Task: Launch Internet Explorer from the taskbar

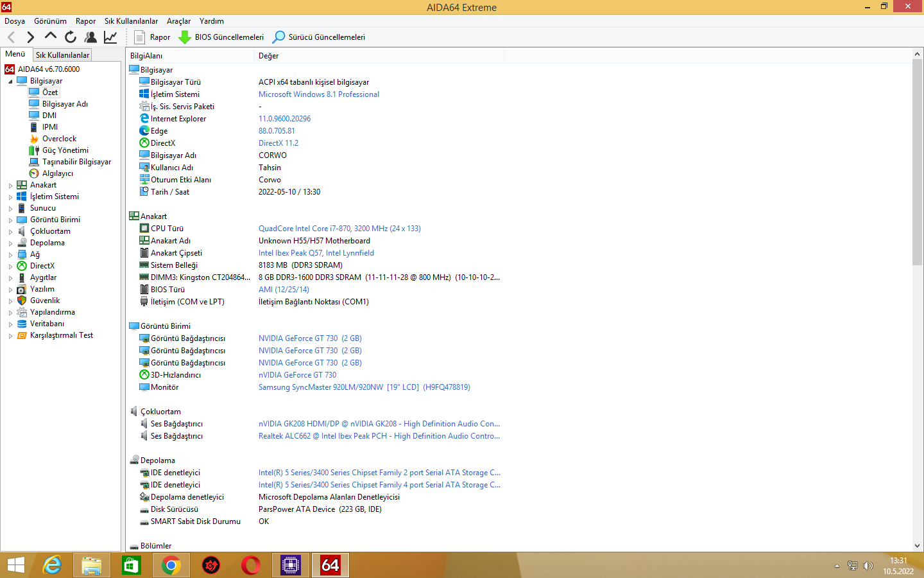Action: click(x=52, y=565)
